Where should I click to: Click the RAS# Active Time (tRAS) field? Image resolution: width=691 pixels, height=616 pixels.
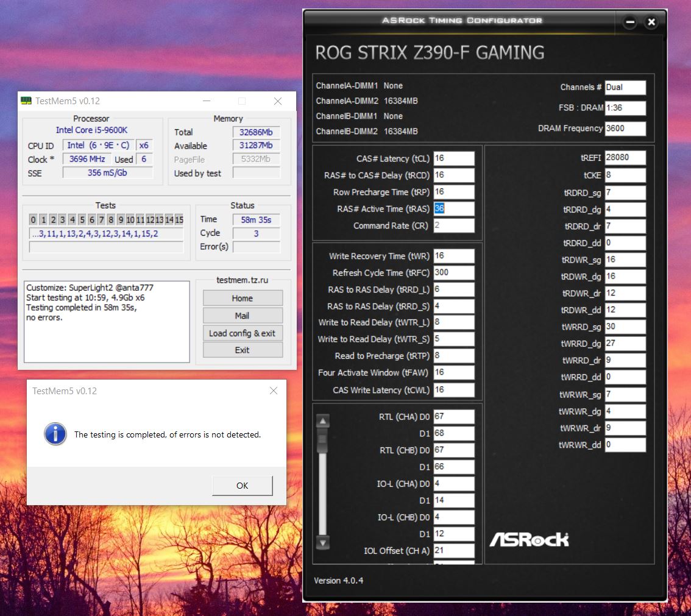point(454,209)
